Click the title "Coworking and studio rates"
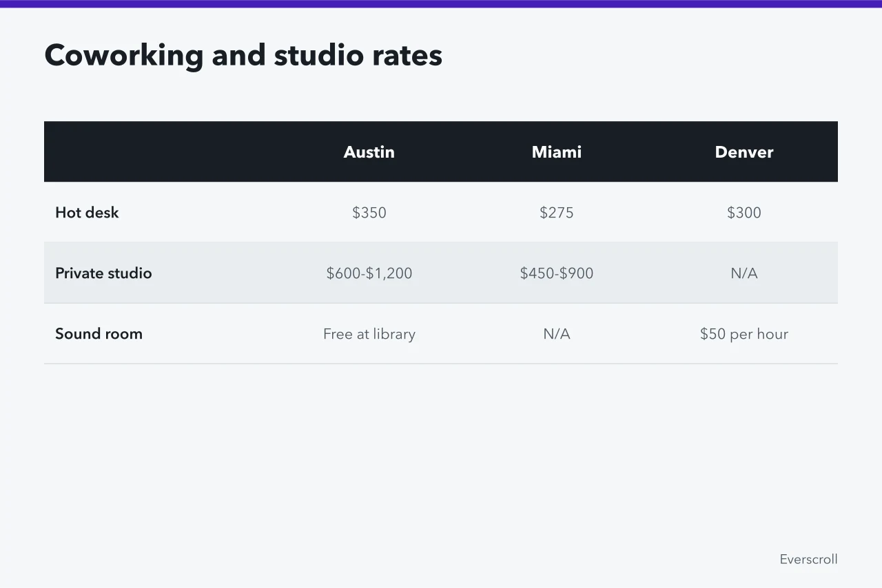This screenshot has width=882, height=588. pos(243,55)
